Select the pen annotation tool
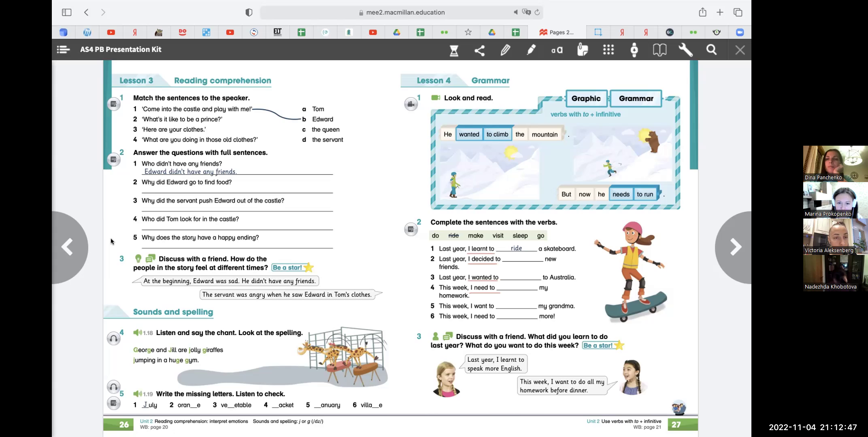The height and width of the screenshot is (437, 868). coord(505,50)
